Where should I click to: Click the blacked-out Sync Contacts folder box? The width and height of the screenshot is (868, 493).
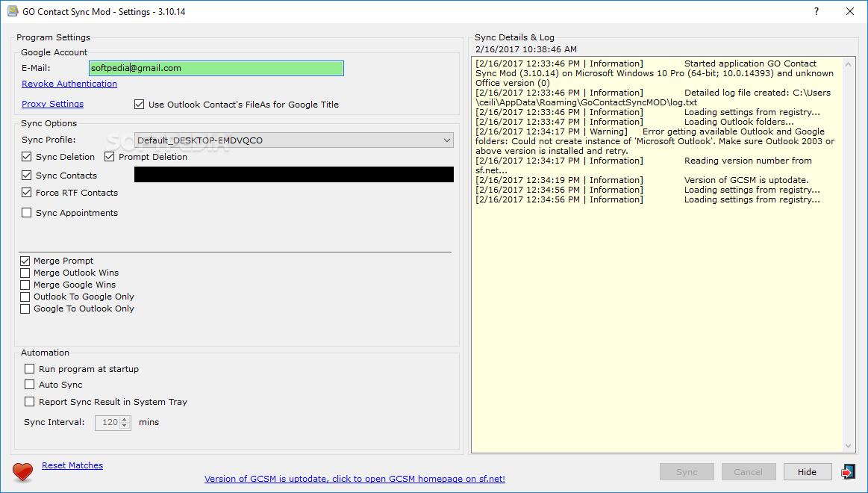(294, 175)
